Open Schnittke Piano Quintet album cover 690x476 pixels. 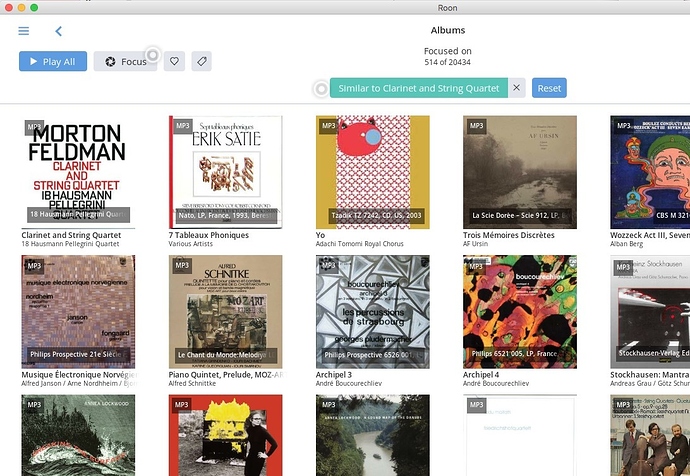point(225,311)
